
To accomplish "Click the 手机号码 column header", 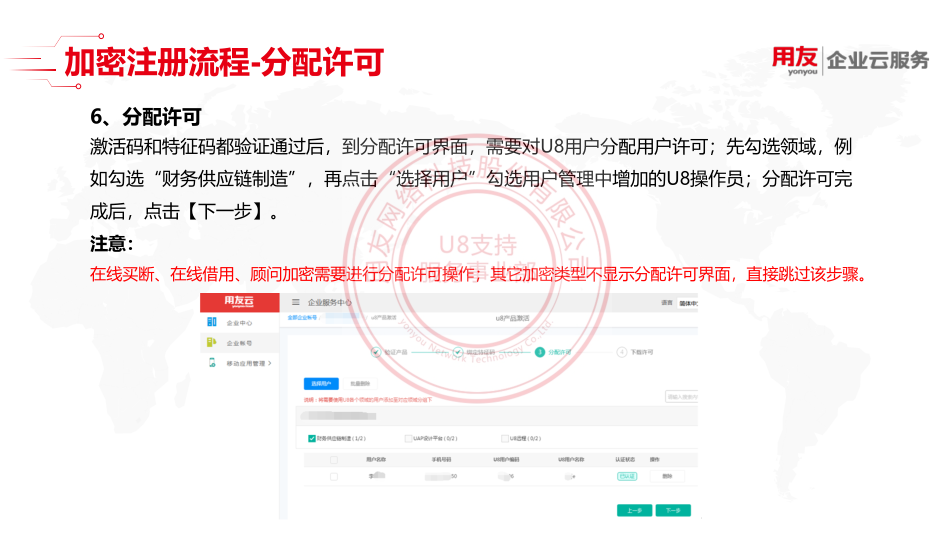I will tap(441, 460).
